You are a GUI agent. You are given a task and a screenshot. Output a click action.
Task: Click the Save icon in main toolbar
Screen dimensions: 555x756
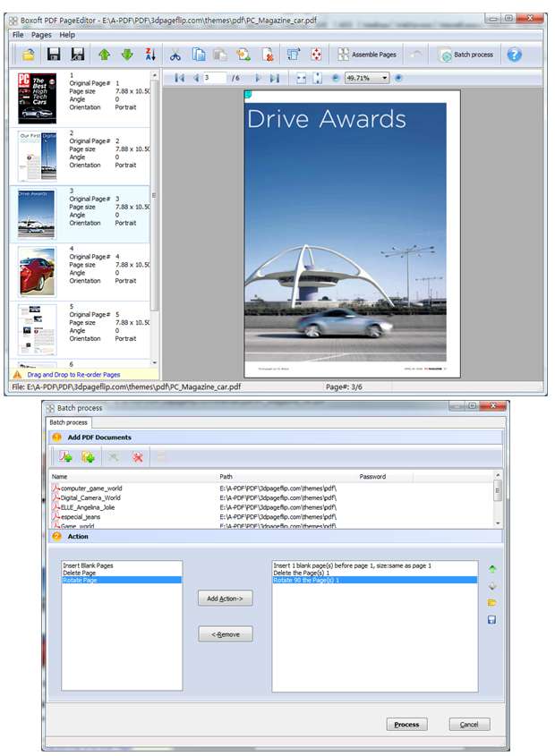coord(54,55)
